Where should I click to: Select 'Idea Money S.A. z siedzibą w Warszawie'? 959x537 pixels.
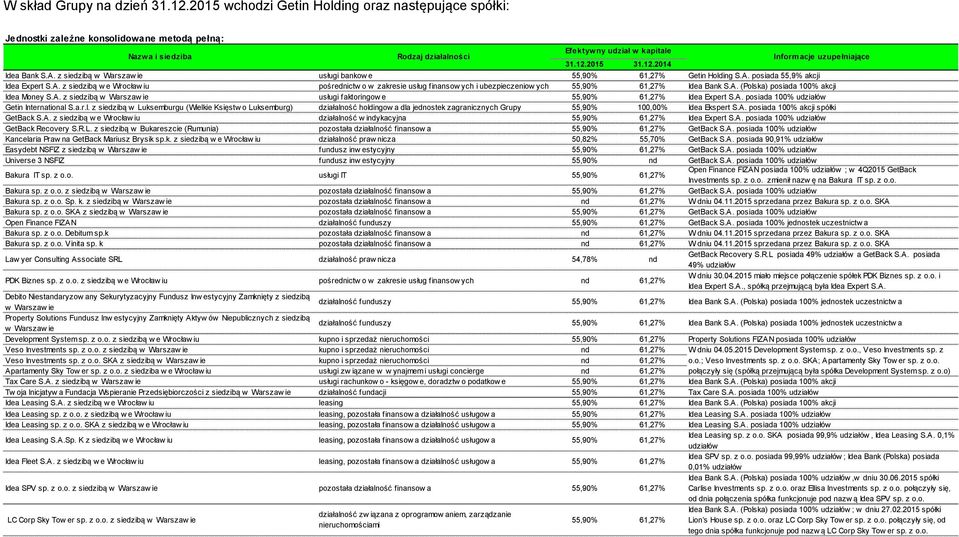(x=77, y=97)
